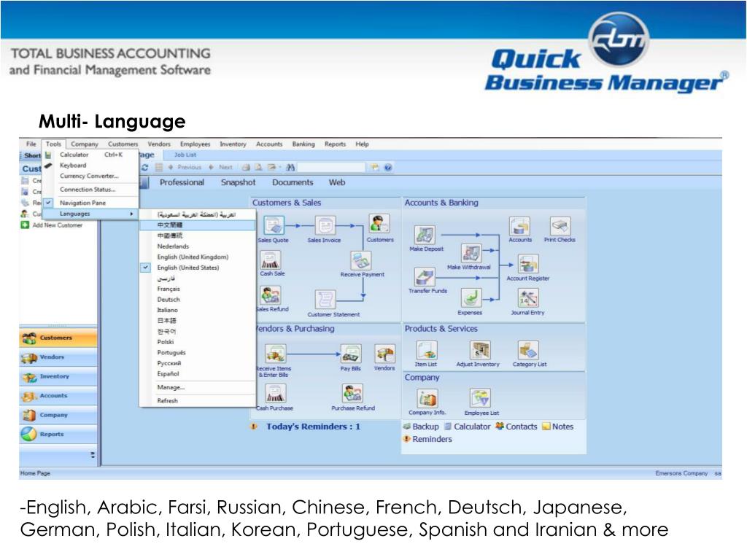Click the Receive Items & Enter Bills icon
The width and height of the screenshot is (747, 560).
coord(275,354)
